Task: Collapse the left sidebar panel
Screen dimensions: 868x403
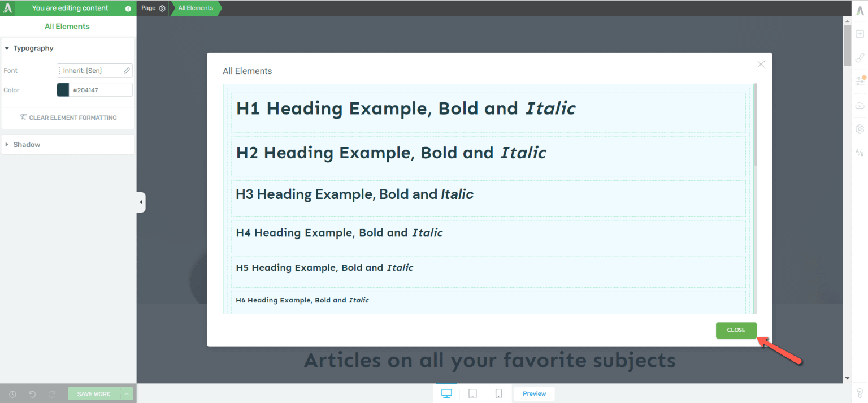Action: point(140,202)
